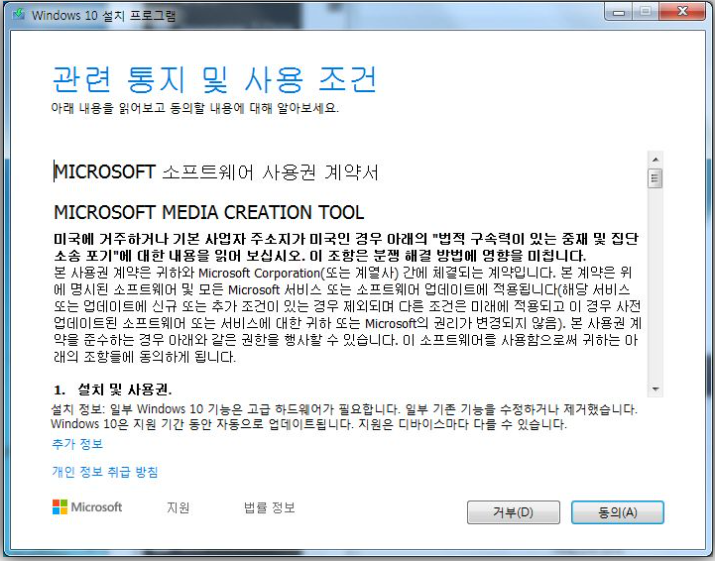Minimize the Windows 10 setup window
Viewport: 715px width, 561px height.
pyautogui.click(x=618, y=11)
